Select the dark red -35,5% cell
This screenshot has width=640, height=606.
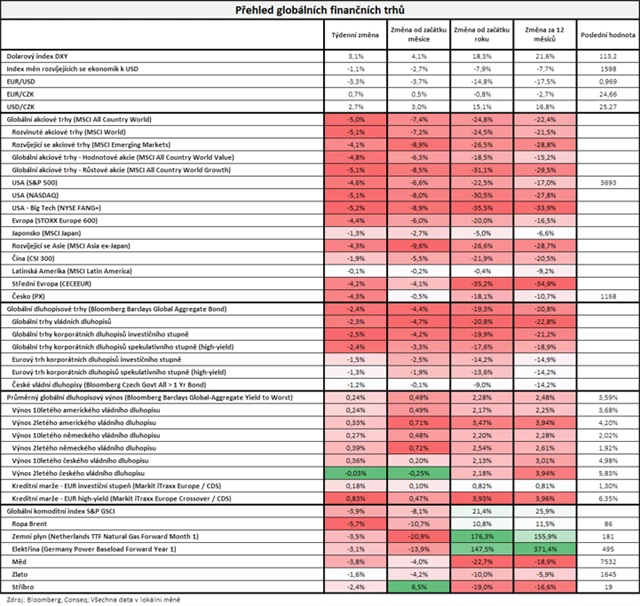(481, 207)
